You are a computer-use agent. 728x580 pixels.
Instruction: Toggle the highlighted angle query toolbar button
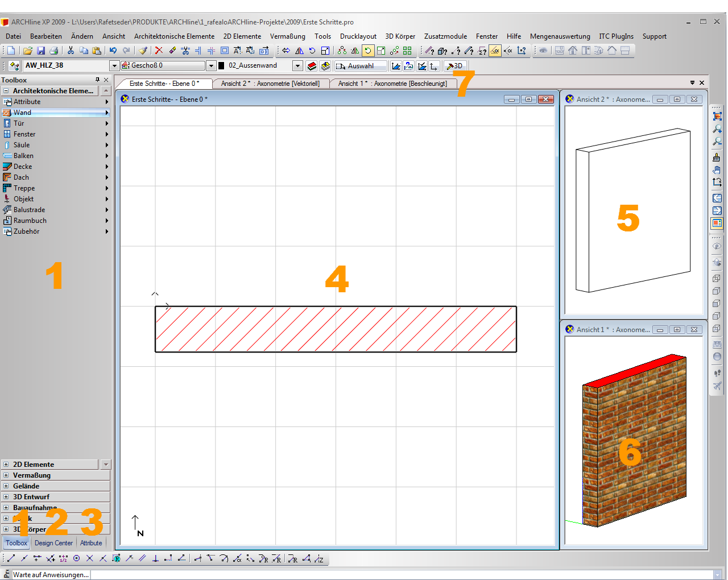point(495,51)
